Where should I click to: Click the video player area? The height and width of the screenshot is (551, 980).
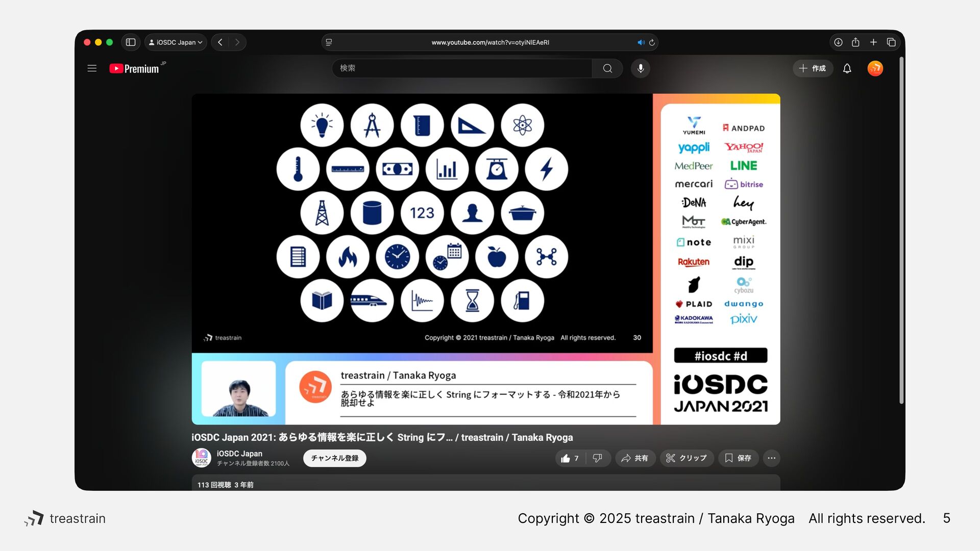point(486,259)
